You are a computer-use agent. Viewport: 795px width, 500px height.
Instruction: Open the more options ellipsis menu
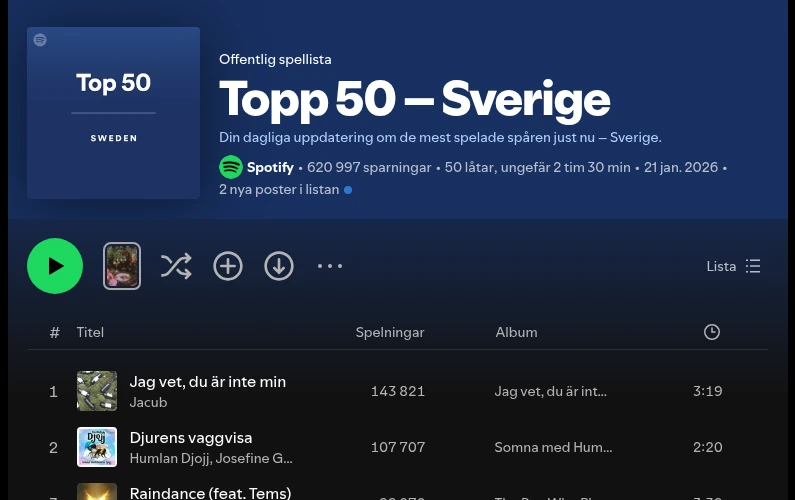pos(330,266)
